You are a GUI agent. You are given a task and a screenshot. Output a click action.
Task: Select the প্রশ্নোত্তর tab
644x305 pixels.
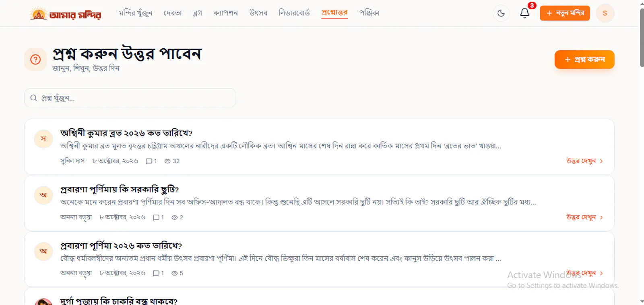coord(334,13)
